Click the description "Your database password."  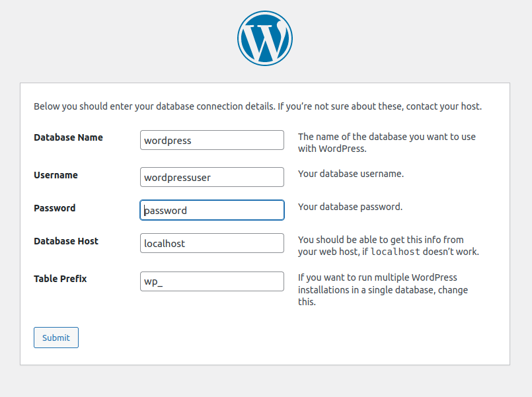[x=350, y=207]
